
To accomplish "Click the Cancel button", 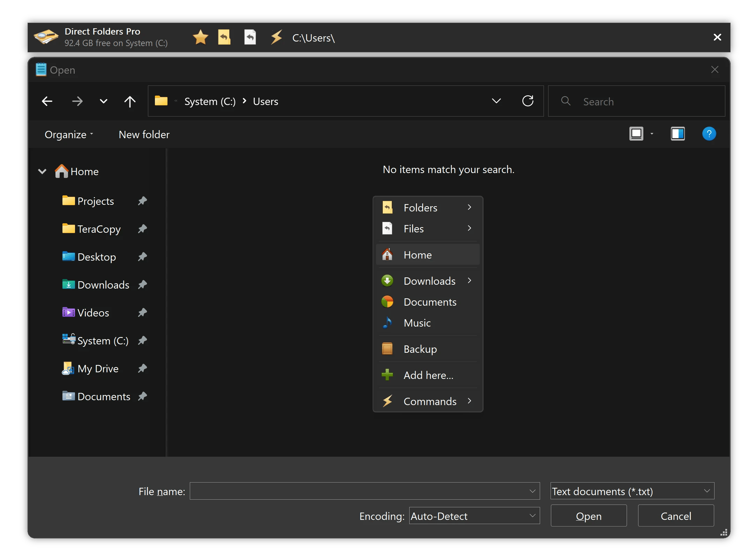I will point(676,516).
